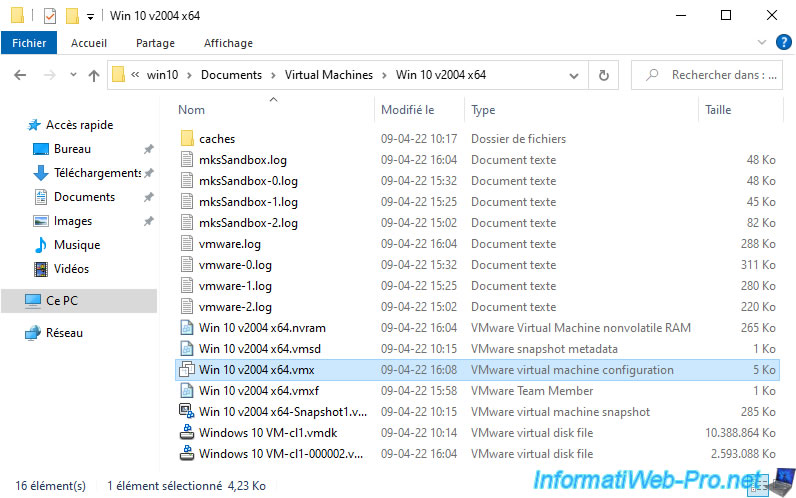Open Vidéos in the navigation pane
796x498 pixels.
[x=71, y=269]
